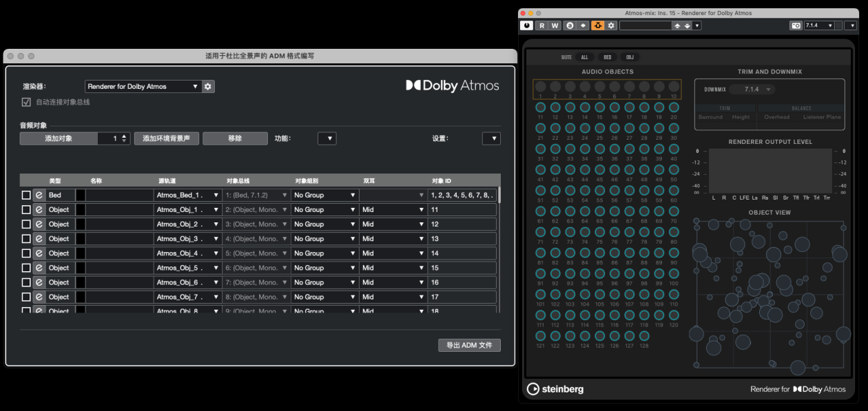Expand the 功能 functions dropdown
The image size is (868, 411).
click(x=327, y=138)
